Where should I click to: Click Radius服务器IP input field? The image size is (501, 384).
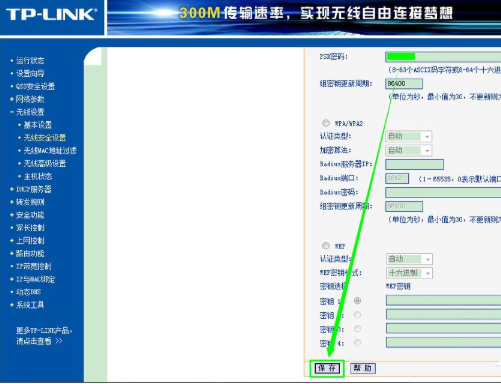[414, 164]
